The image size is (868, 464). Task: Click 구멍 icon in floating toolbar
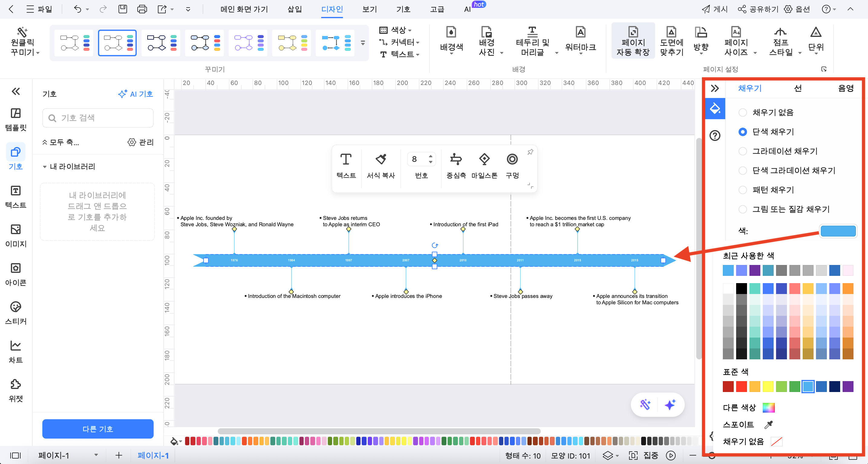click(512, 166)
